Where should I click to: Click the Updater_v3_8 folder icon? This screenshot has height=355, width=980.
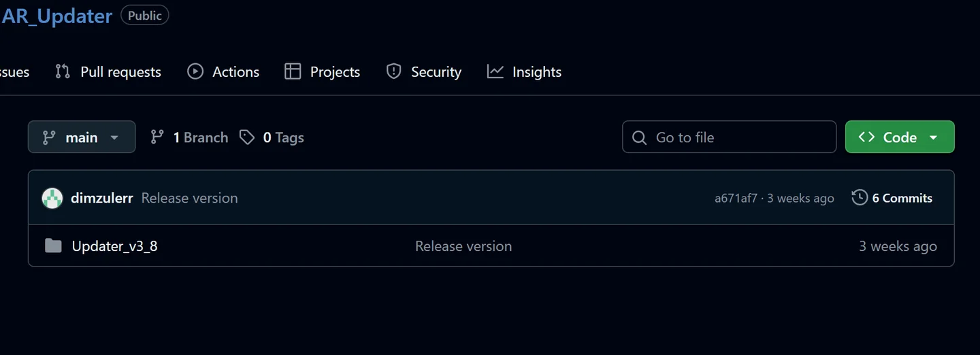point(53,246)
